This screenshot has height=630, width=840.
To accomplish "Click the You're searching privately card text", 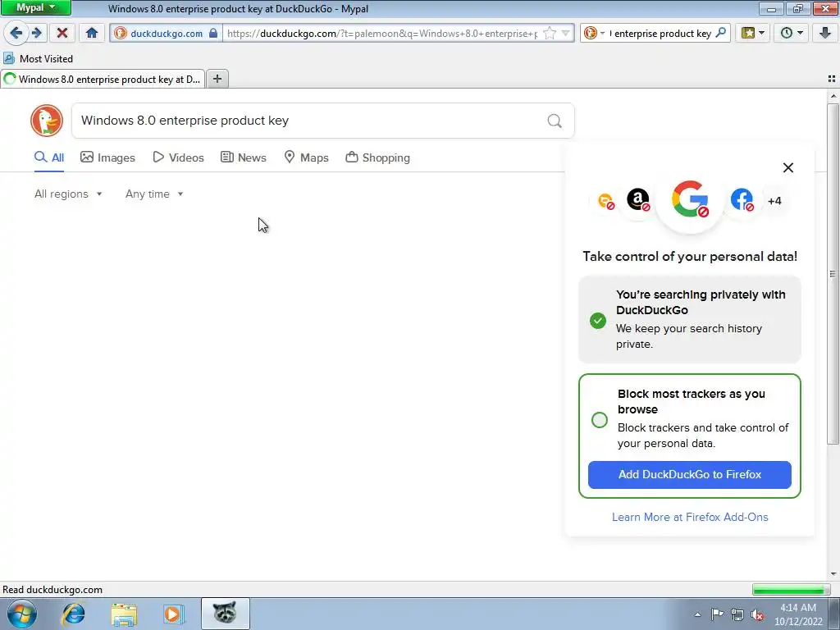I will (701, 319).
